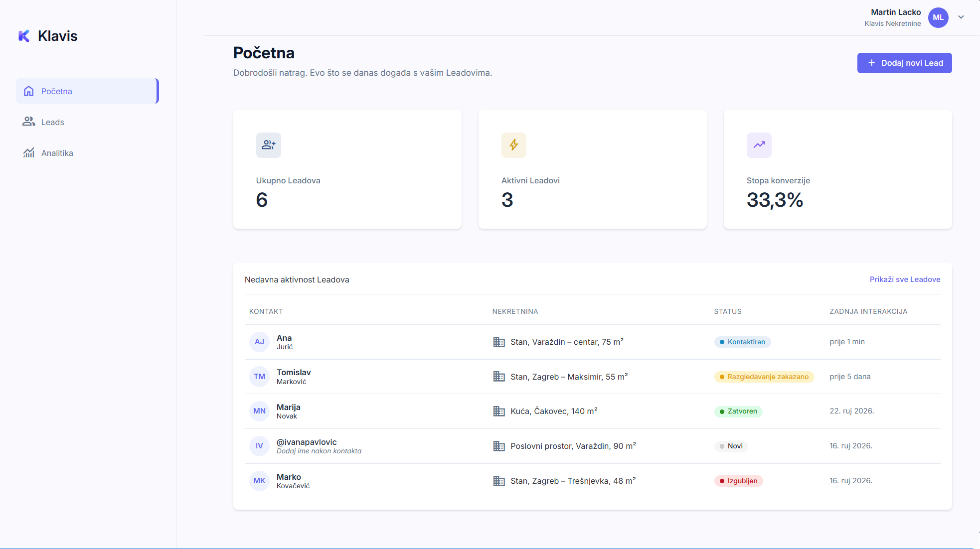Click the Klavis logo icon

click(x=24, y=36)
